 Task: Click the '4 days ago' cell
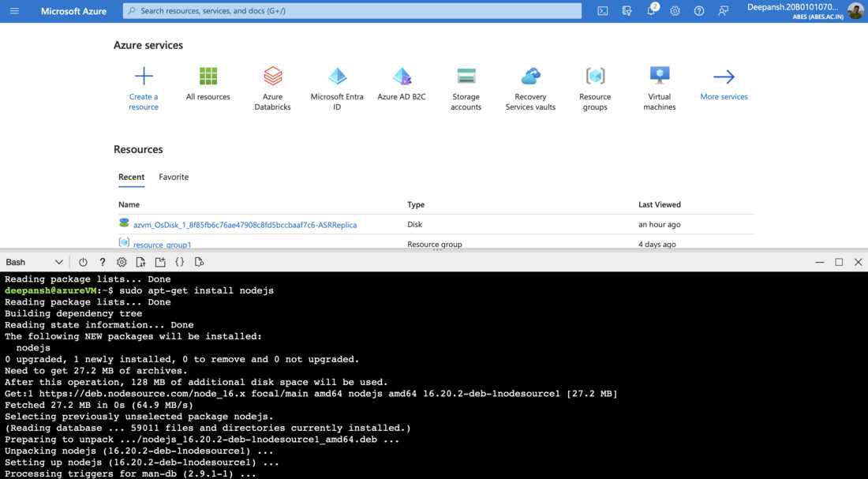coord(657,244)
